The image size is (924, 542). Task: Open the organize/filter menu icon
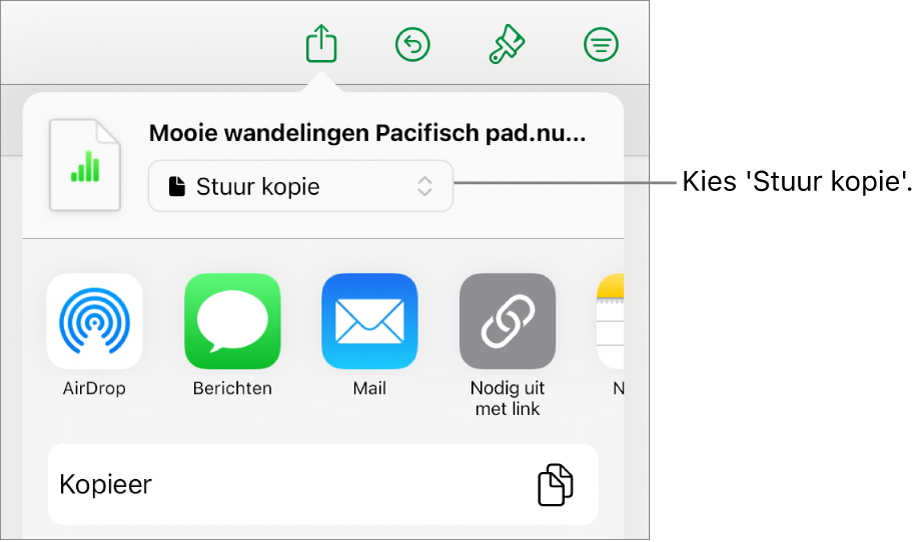pyautogui.click(x=601, y=45)
